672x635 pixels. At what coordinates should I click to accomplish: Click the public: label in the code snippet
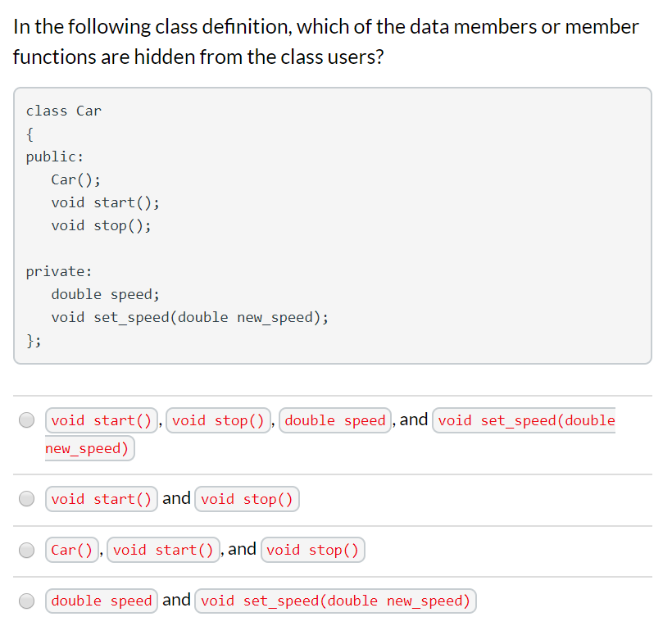[54, 156]
